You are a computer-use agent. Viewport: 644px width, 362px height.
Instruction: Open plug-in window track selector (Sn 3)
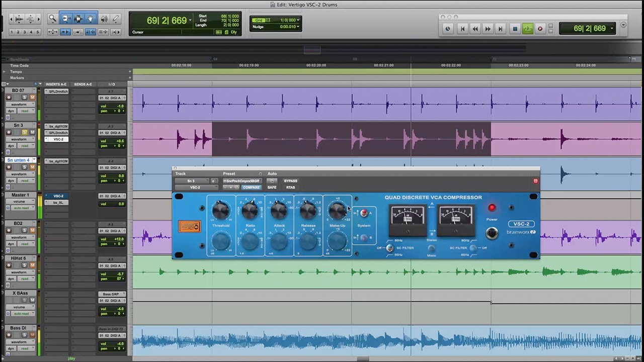point(191,181)
